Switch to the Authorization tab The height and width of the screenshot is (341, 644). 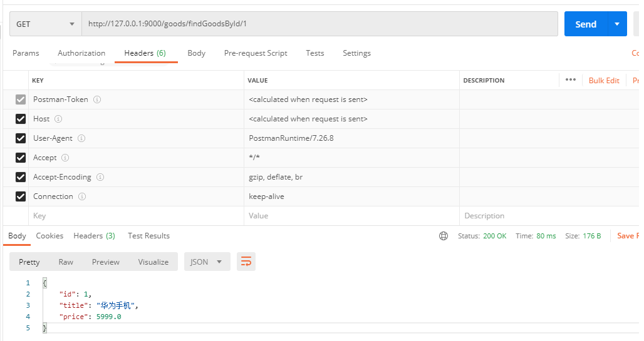coord(81,53)
